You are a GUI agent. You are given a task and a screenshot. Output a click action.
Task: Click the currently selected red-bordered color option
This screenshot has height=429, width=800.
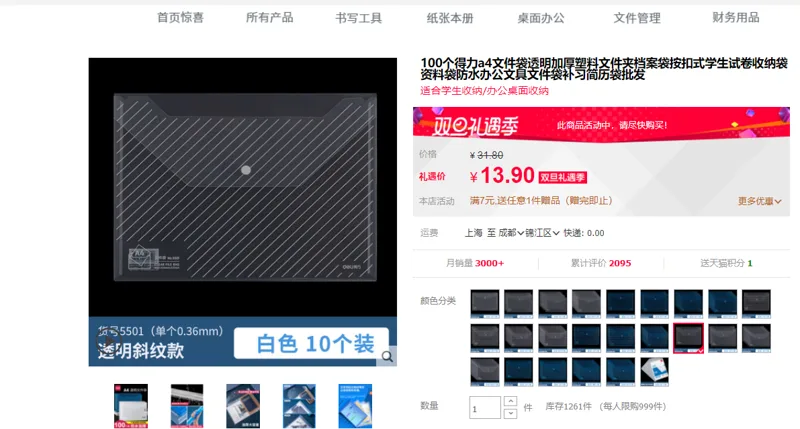[688, 338]
